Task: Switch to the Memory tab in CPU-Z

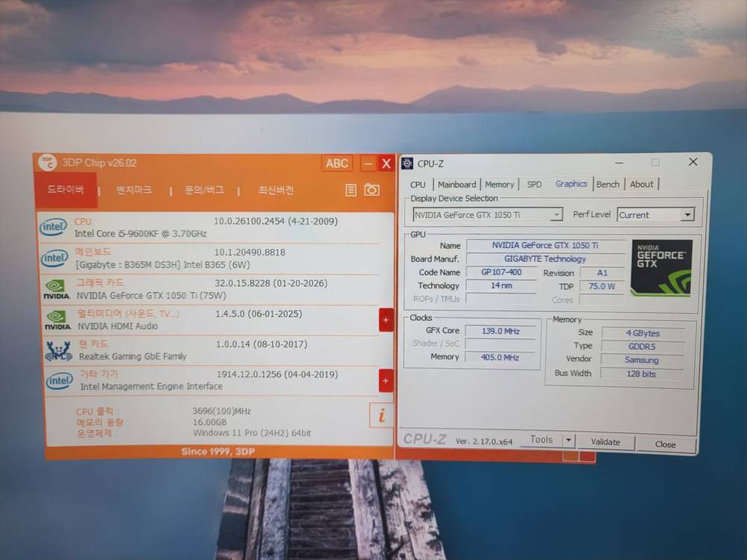Action: pyautogui.click(x=499, y=184)
